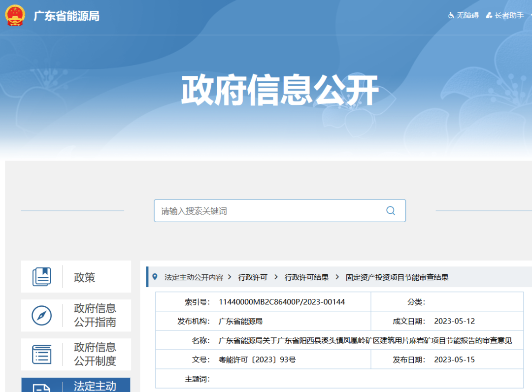Open 行政许可结果 breadcrumb link

(x=306, y=277)
